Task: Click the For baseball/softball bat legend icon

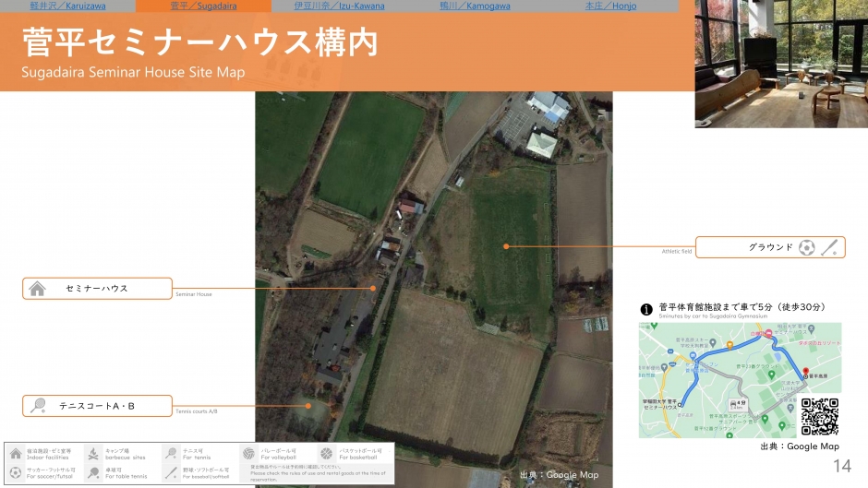Action: pyautogui.click(x=171, y=473)
